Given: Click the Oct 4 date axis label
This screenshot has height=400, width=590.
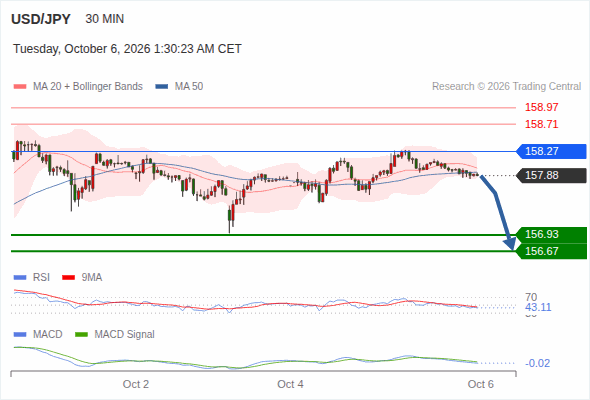Looking at the screenshot, I should [x=290, y=384].
